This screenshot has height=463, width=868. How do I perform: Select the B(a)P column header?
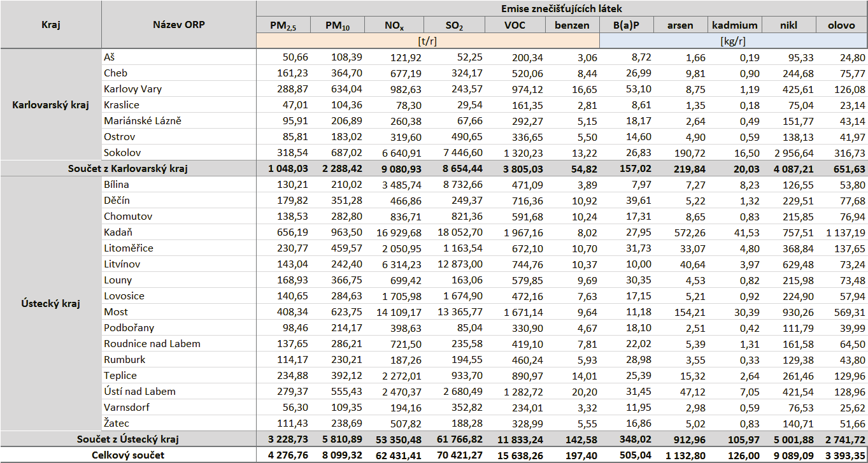[x=627, y=25]
